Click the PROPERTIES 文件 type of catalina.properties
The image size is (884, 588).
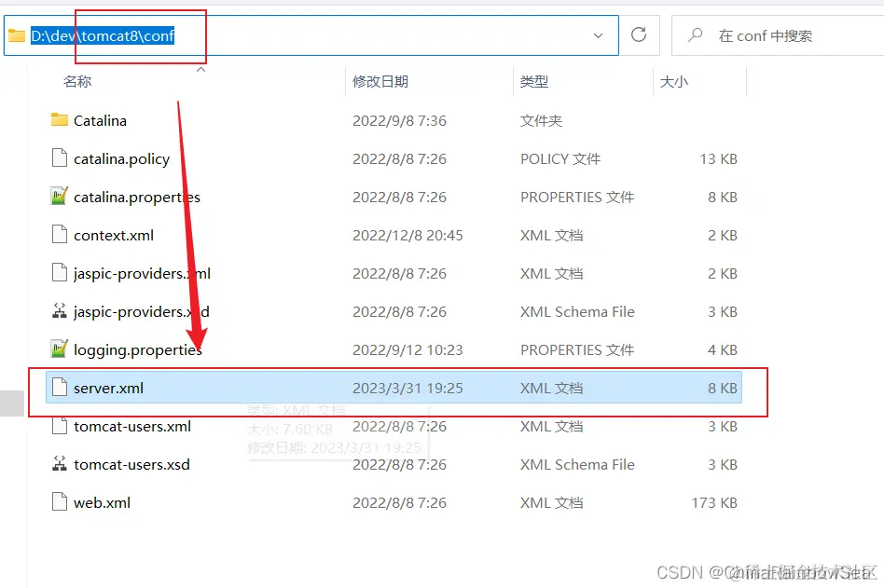click(x=576, y=198)
